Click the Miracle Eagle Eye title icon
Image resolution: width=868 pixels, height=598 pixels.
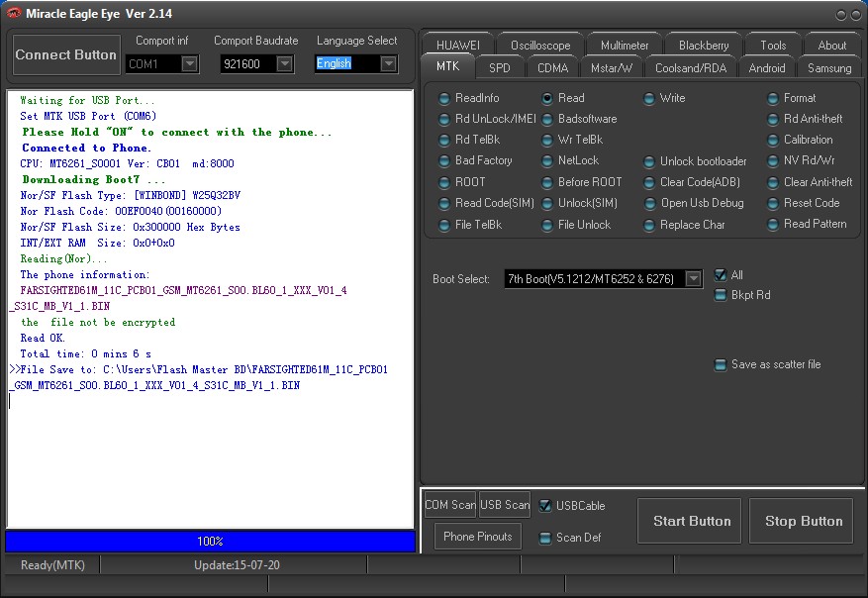pyautogui.click(x=14, y=13)
